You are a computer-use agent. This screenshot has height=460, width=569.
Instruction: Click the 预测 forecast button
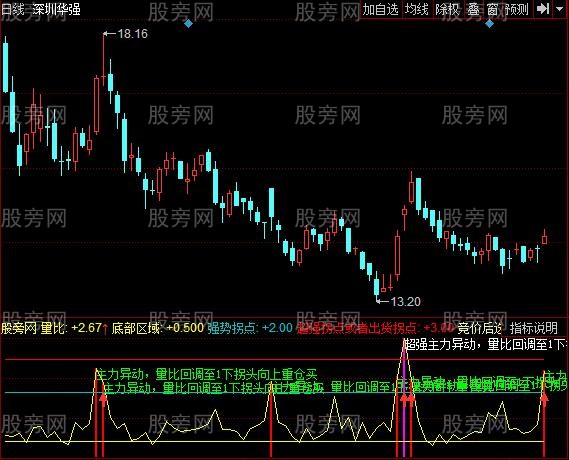[517, 9]
